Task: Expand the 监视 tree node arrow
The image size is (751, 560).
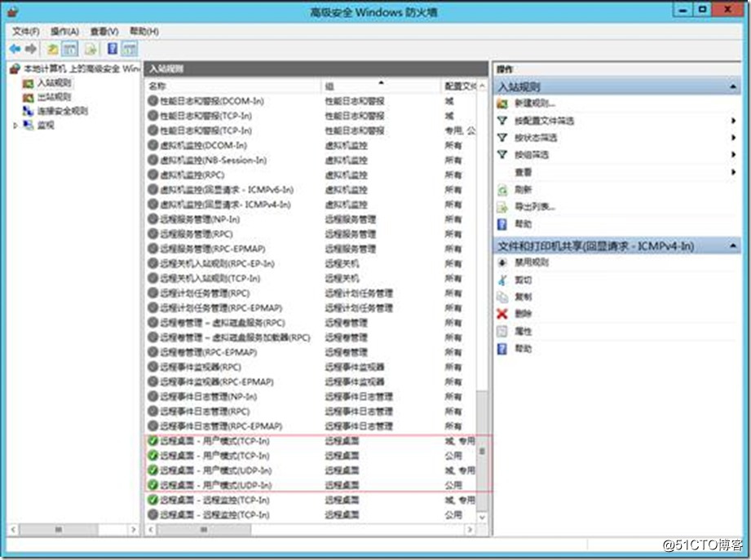Action: point(15,126)
